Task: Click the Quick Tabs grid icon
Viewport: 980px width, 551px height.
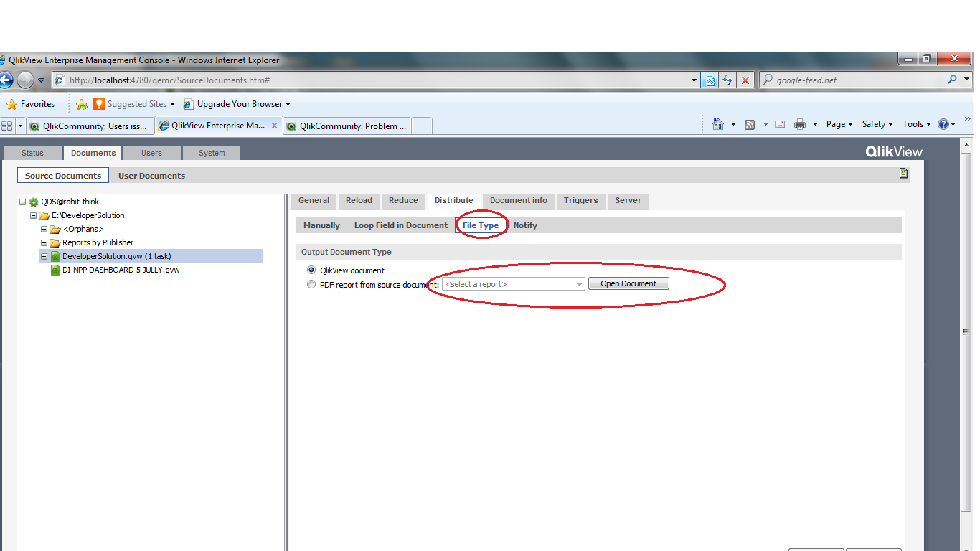Action: [x=7, y=126]
